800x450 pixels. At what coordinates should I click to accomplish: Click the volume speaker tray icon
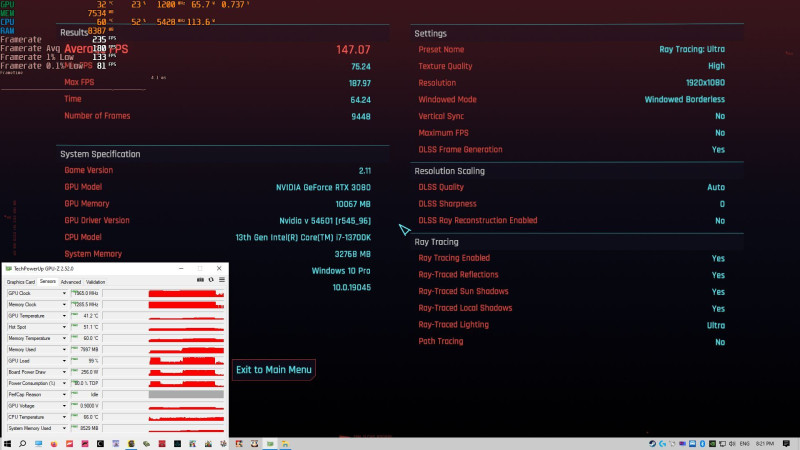pyautogui.click(x=732, y=444)
